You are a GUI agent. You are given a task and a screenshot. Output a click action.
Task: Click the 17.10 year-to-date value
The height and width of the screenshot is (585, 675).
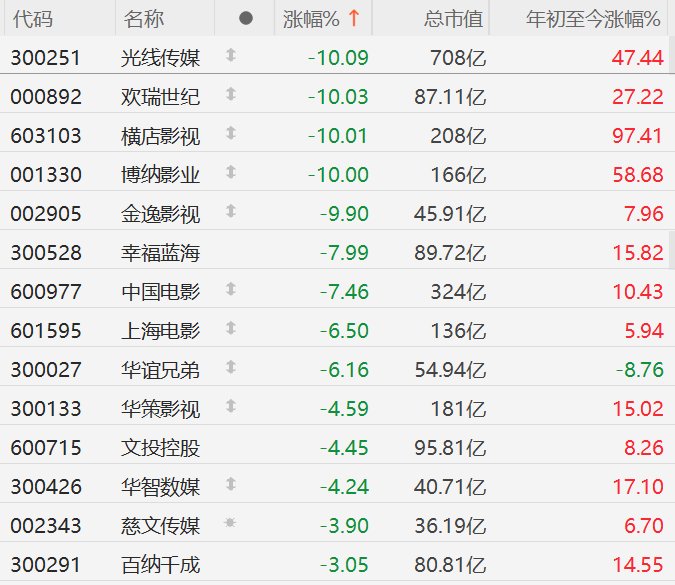pos(638,487)
